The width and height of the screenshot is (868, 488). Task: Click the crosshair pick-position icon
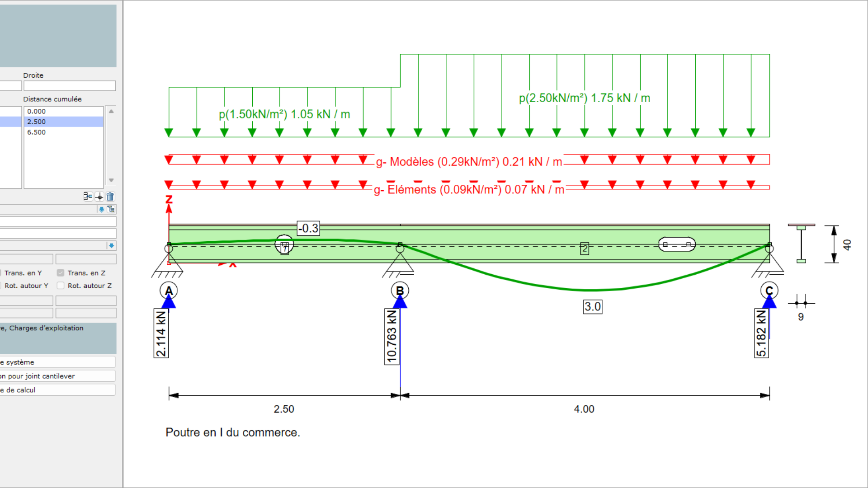pos(99,197)
